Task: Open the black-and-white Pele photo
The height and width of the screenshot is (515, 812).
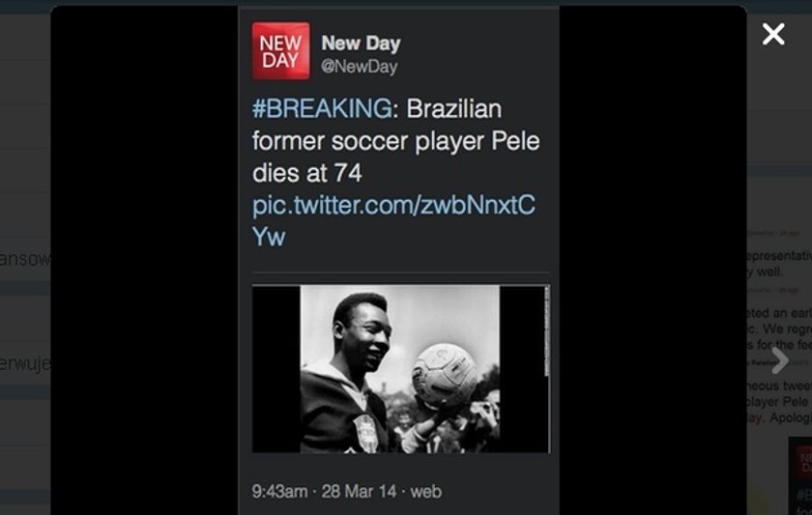Action: 401,368
